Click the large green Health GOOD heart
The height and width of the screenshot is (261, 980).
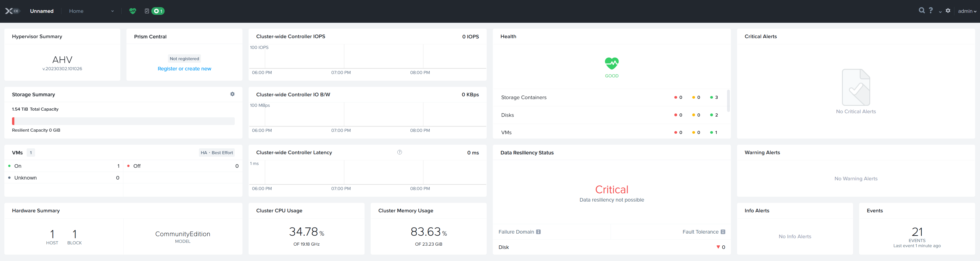[x=612, y=63]
